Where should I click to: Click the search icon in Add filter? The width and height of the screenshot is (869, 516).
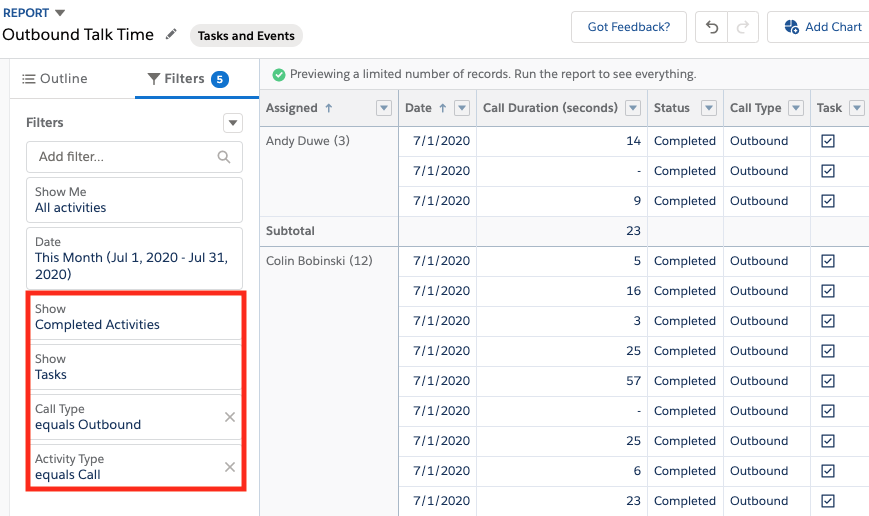click(225, 157)
